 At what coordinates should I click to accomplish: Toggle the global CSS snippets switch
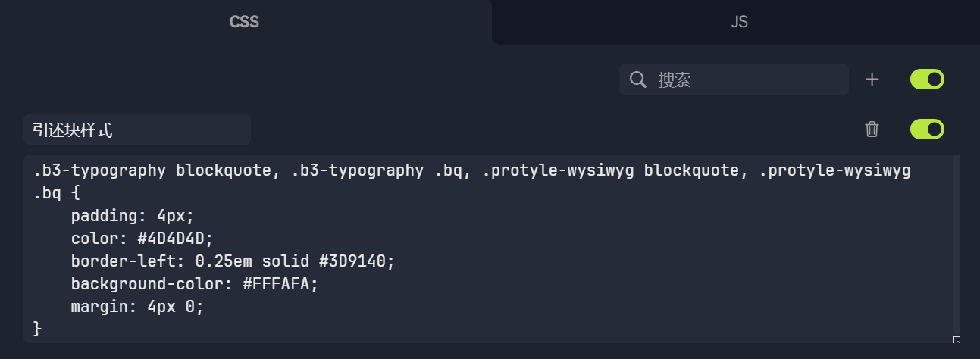(927, 80)
